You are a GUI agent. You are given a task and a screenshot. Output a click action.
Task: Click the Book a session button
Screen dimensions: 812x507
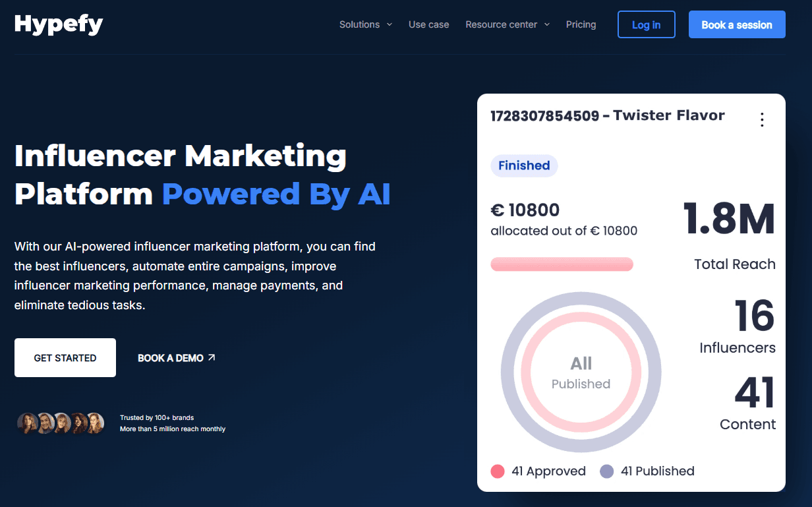tap(736, 24)
